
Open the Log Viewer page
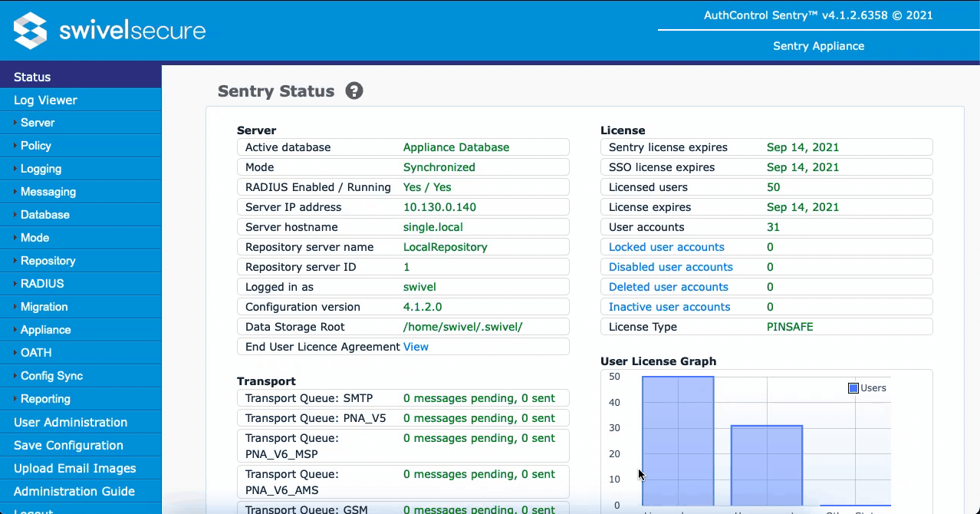click(45, 100)
